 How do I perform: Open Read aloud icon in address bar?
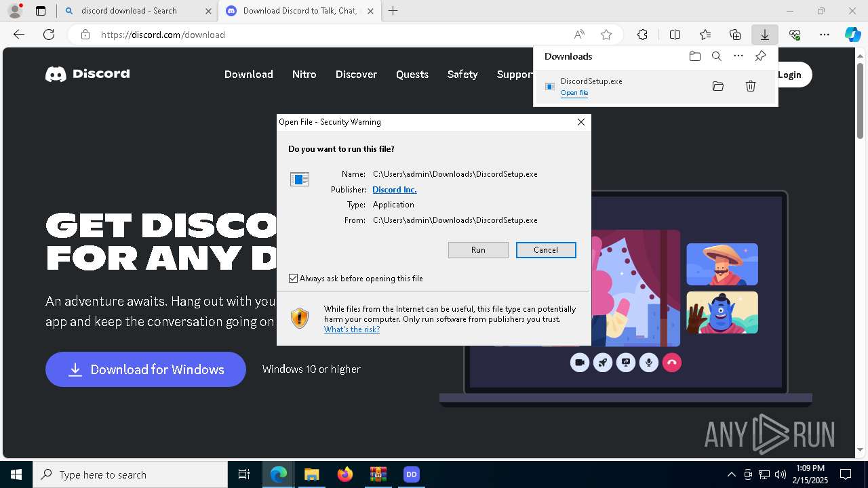579,35
